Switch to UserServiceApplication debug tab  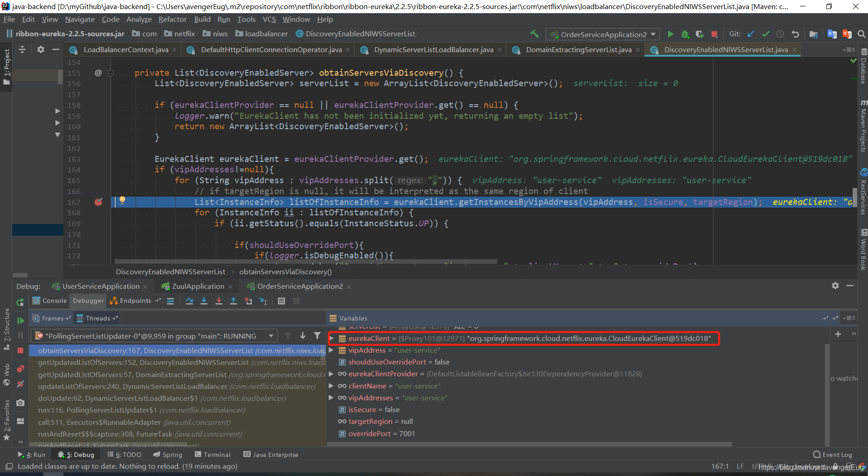101,287
